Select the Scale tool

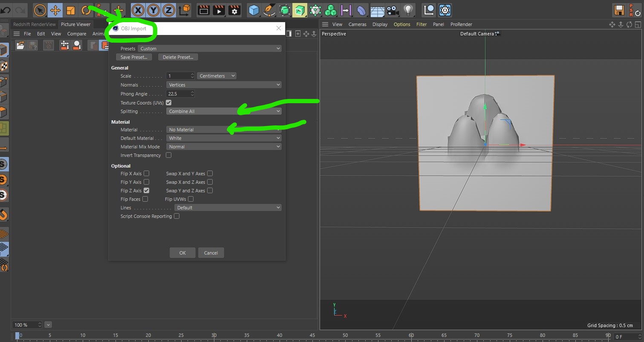pos(71,10)
